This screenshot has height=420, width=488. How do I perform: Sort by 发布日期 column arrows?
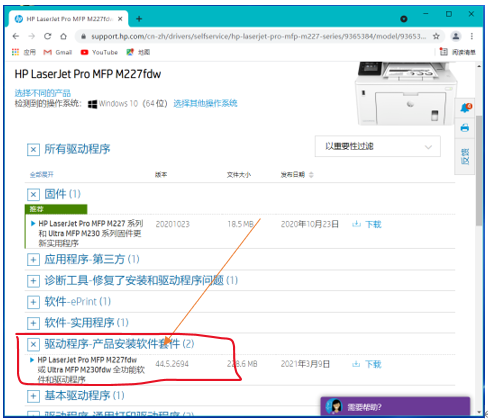(x=311, y=175)
